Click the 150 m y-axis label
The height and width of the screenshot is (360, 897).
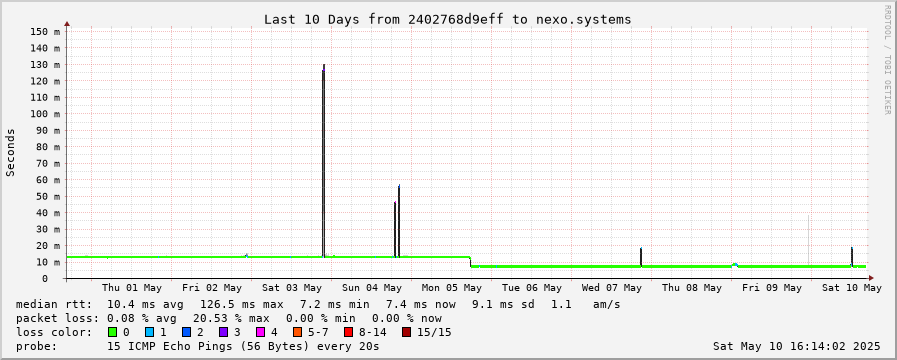(x=44, y=31)
